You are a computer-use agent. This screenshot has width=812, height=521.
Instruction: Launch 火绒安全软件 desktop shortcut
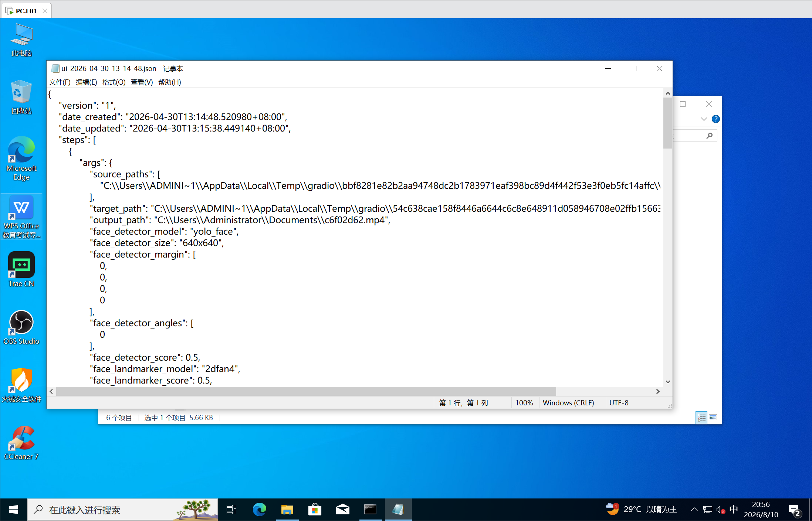tap(21, 385)
